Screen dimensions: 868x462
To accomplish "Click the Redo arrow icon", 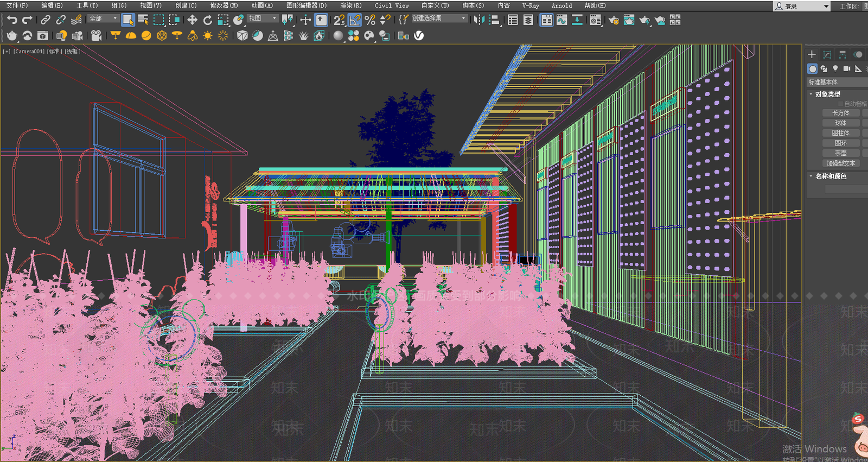I will pyautogui.click(x=27, y=20).
